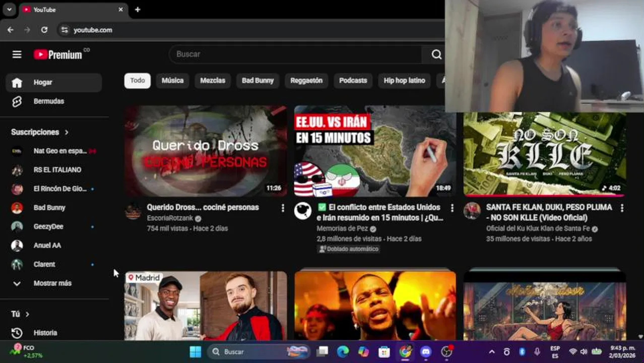Open GeezyDee subscription channel
Image resolution: width=644 pixels, height=363 pixels.
(x=54, y=227)
